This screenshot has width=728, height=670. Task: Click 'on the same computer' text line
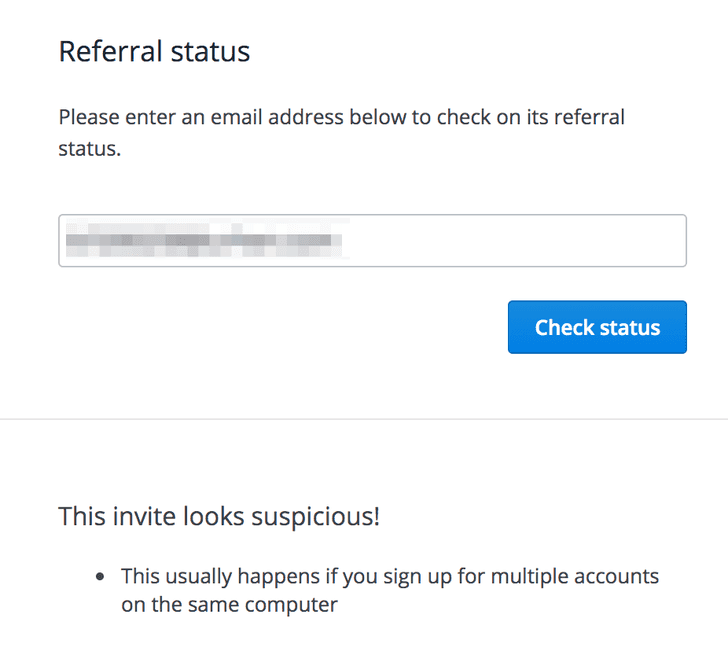click(x=229, y=604)
